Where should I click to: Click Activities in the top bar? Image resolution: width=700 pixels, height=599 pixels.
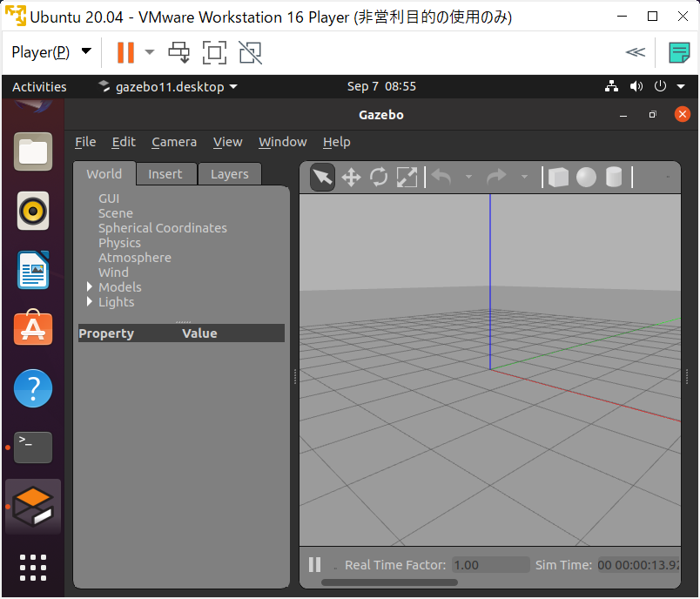pos(39,86)
